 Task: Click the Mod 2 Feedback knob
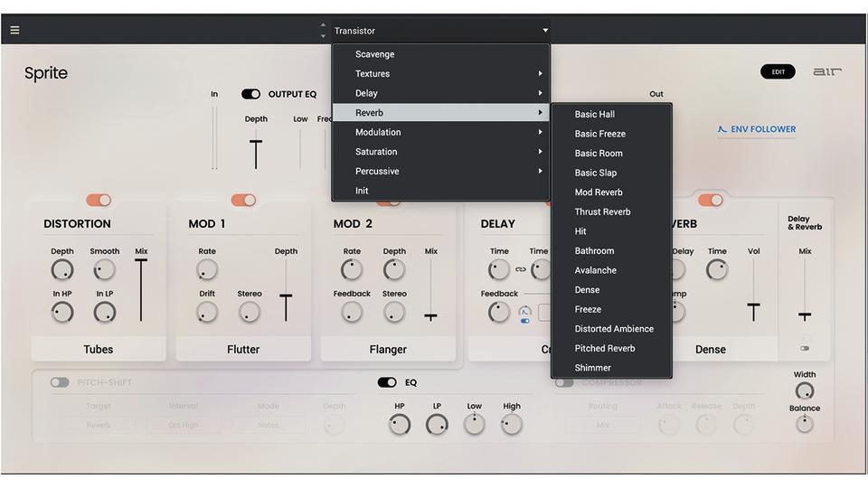click(352, 312)
